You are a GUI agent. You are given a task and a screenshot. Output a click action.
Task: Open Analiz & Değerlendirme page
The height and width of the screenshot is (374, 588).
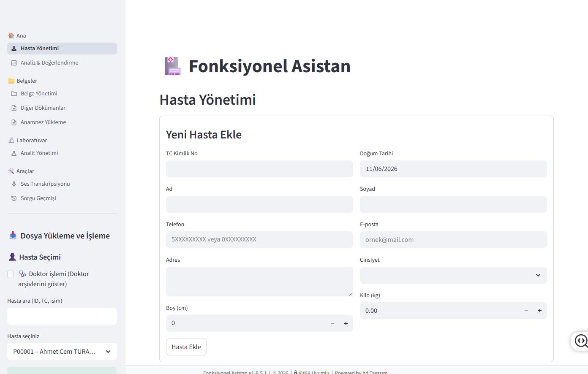pyautogui.click(x=62, y=63)
